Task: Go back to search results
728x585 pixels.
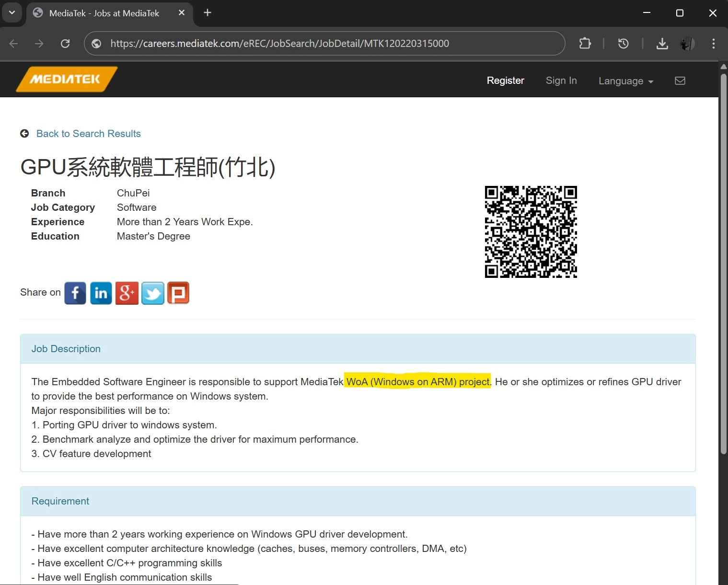Action: tap(88, 134)
